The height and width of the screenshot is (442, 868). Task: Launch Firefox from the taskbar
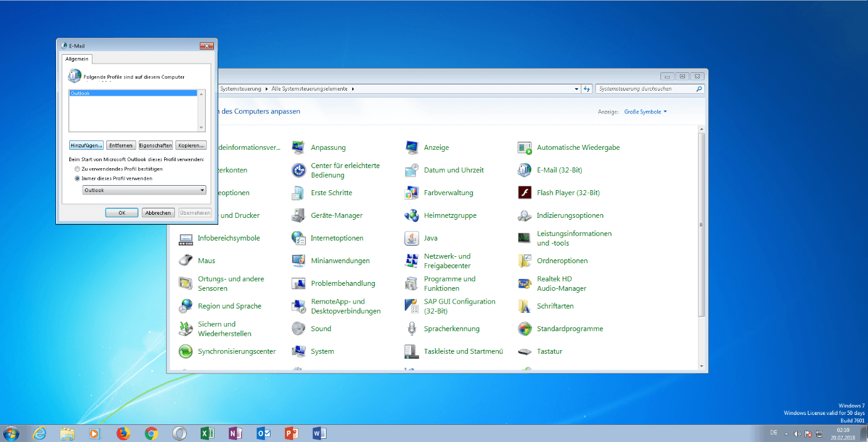pos(123,433)
